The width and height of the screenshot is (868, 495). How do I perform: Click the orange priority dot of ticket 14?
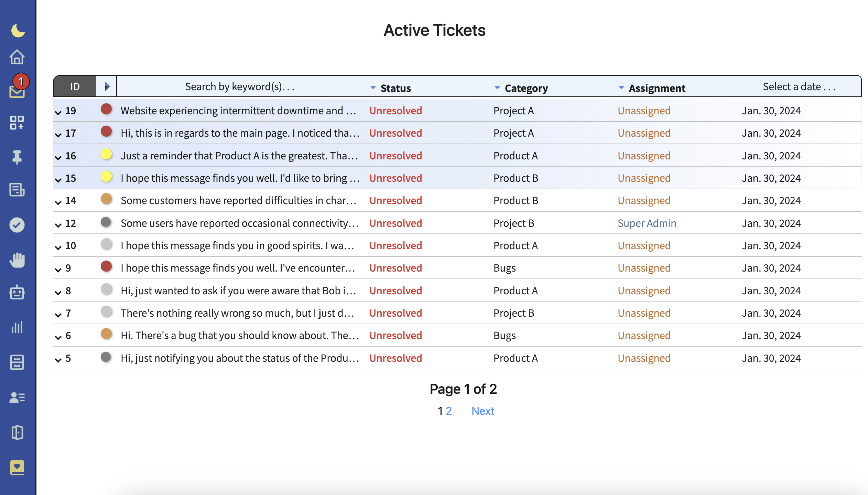(106, 199)
